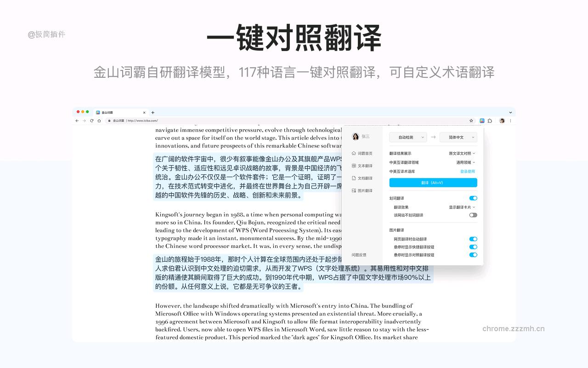Open the 金山词霸 extension icon in toolbar
Screen dimensions: 588x368
(x=482, y=121)
